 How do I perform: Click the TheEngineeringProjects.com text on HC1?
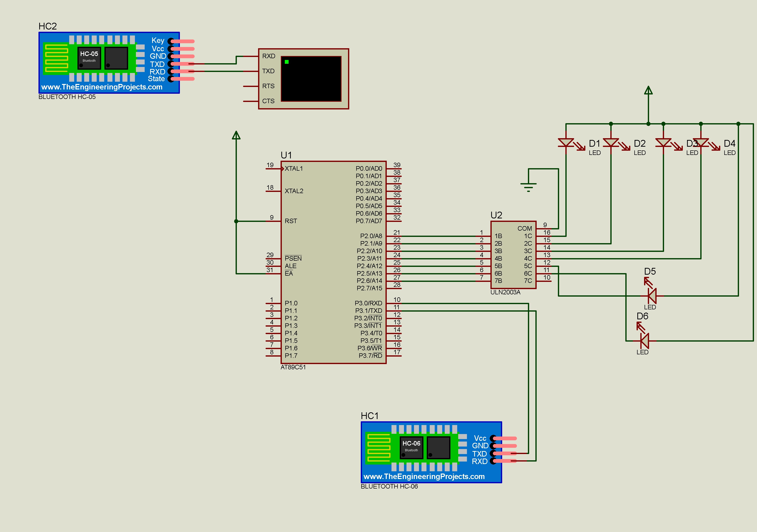point(424,477)
